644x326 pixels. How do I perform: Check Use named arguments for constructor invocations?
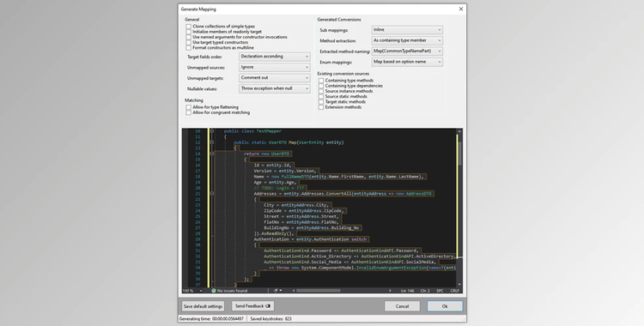[x=189, y=37]
